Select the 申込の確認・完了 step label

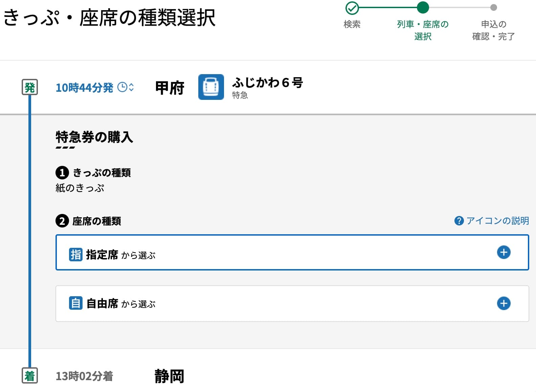pos(494,30)
